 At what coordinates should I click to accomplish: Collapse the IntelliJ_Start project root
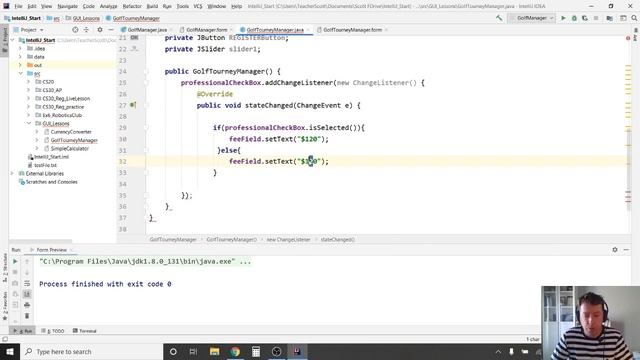coord(12,40)
